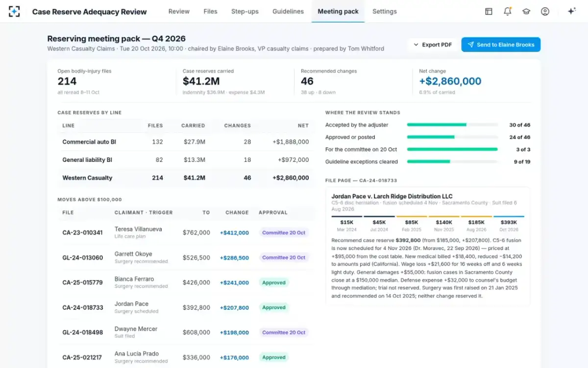Select the $393K Oct 2026 reserve step
Viewport: 588px width, 368px height.
[509, 225]
